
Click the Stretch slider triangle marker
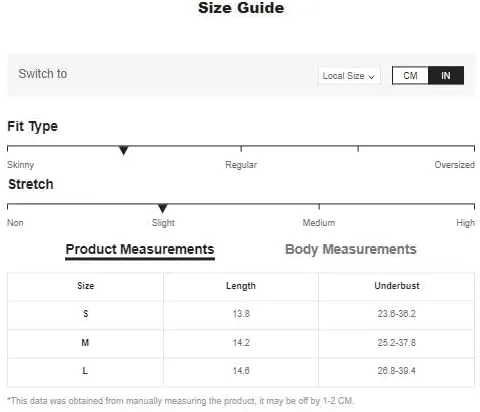pos(162,208)
